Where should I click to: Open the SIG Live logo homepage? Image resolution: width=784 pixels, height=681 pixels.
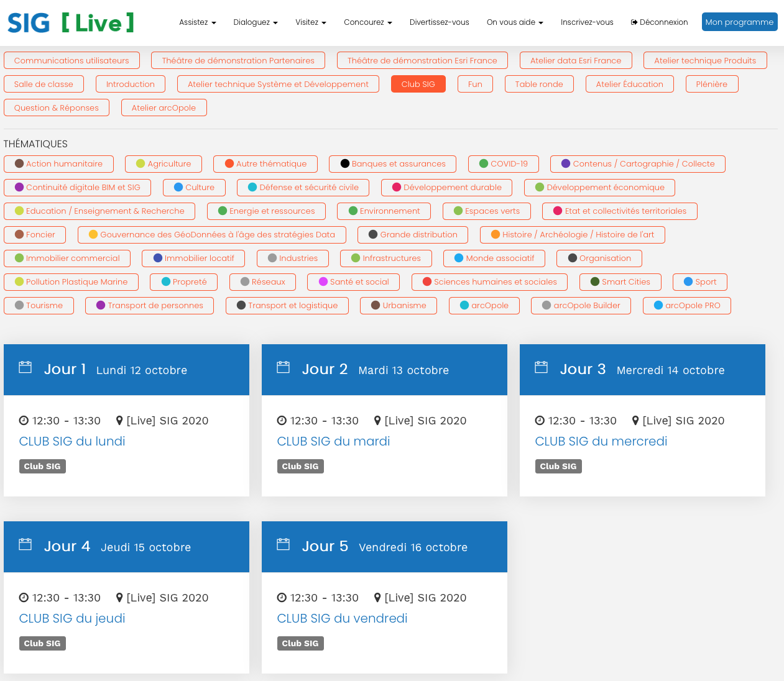[x=70, y=23]
